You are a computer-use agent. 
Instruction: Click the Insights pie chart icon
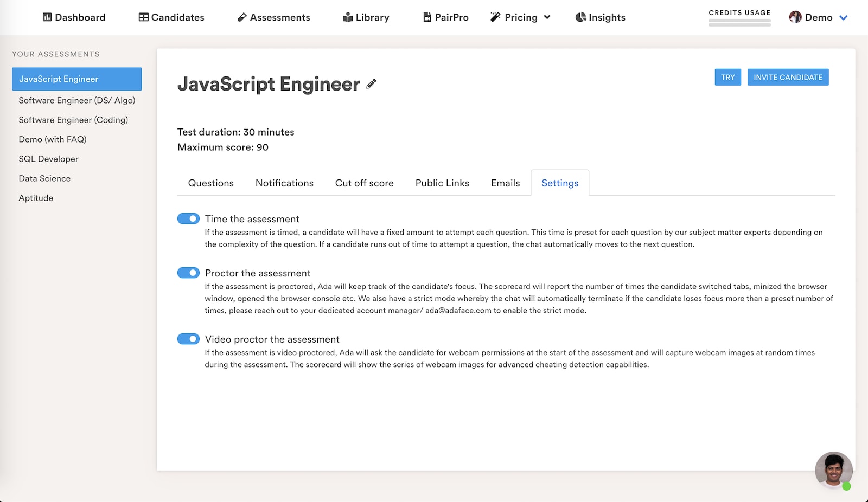click(580, 17)
